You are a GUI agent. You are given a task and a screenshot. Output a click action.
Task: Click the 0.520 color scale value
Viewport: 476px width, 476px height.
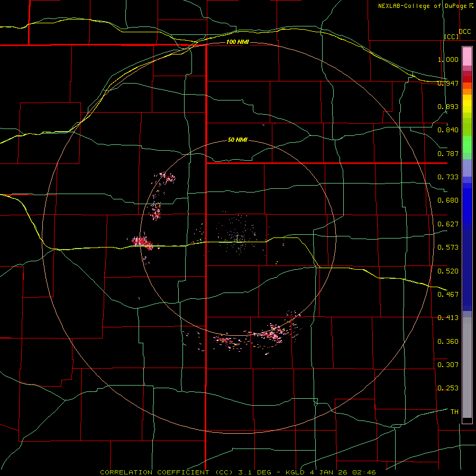448,271
